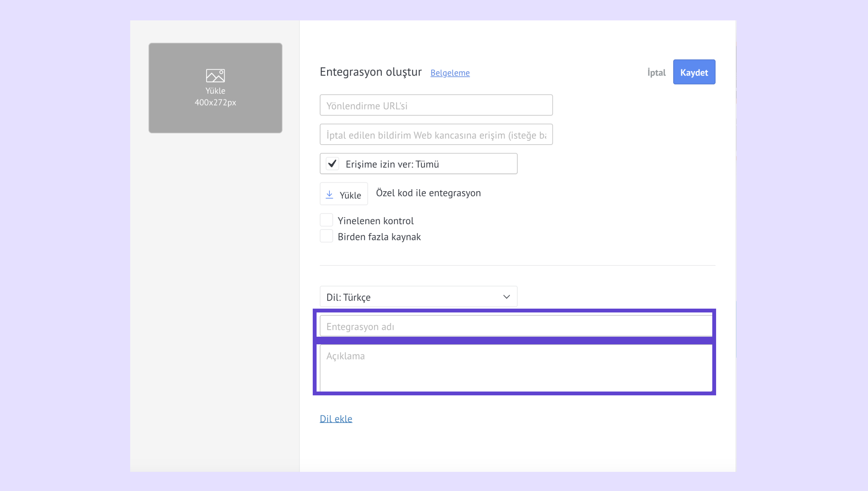Enable the Yinelenen kontrol checkbox
The image size is (868, 491).
326,220
